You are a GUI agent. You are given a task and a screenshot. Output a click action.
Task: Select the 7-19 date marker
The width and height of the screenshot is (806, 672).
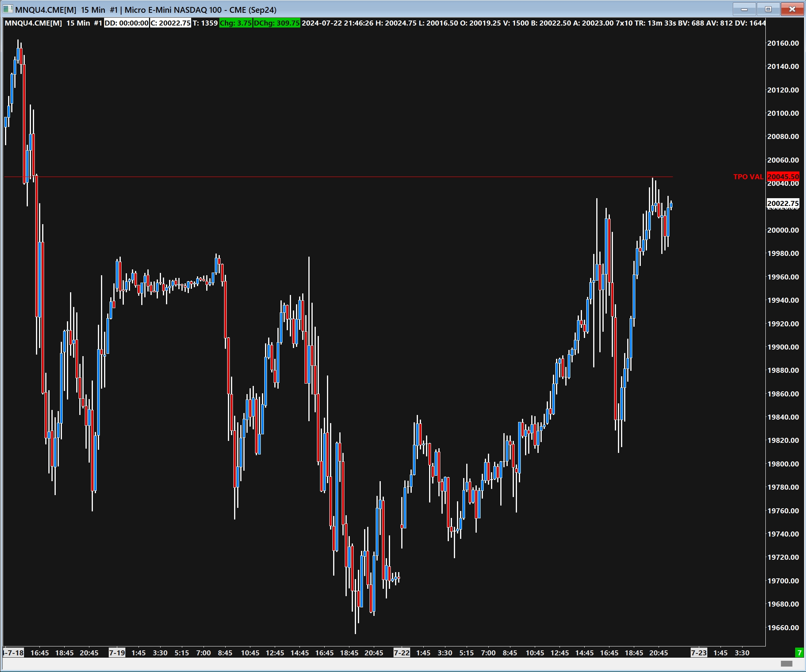pyautogui.click(x=116, y=653)
